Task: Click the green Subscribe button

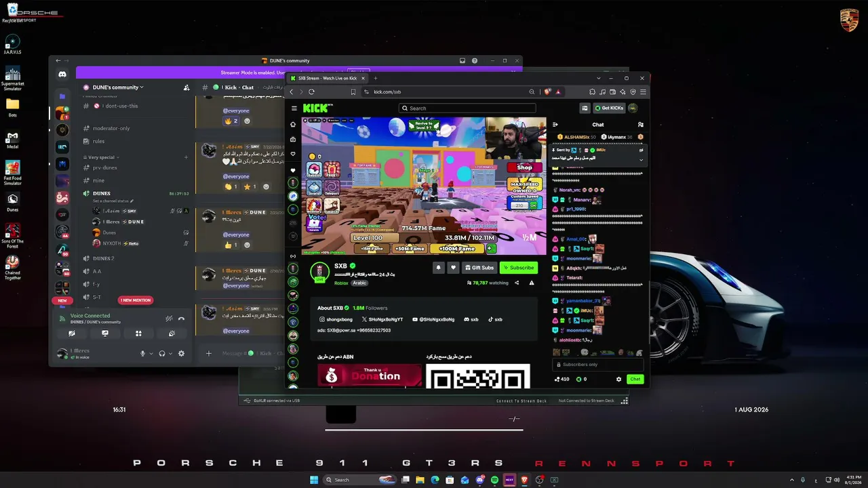Action: (519, 268)
